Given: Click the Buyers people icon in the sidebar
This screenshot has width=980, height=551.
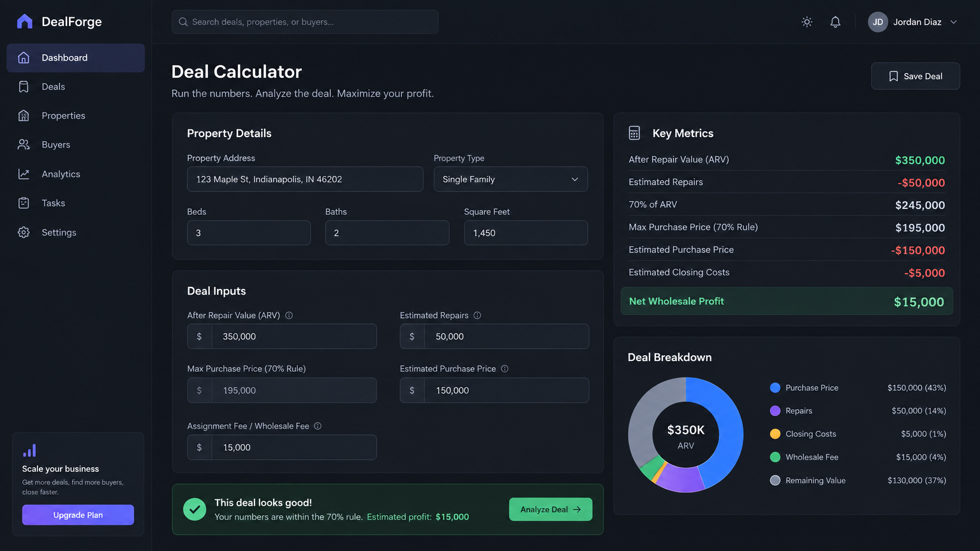Looking at the screenshot, I should (24, 145).
